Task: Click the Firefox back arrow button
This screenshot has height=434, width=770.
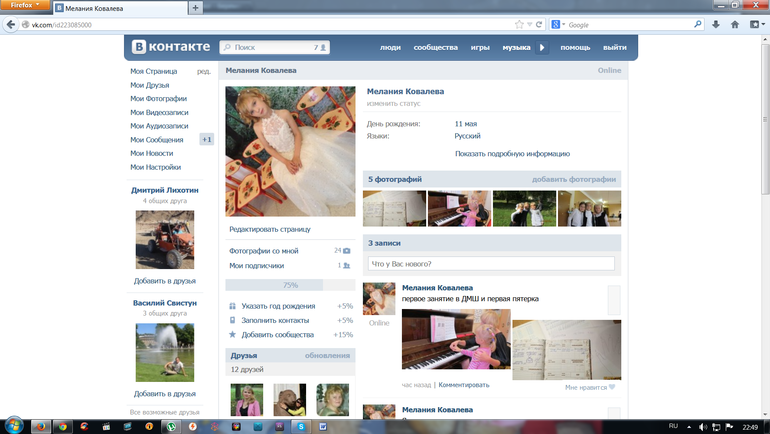Action: (10, 25)
